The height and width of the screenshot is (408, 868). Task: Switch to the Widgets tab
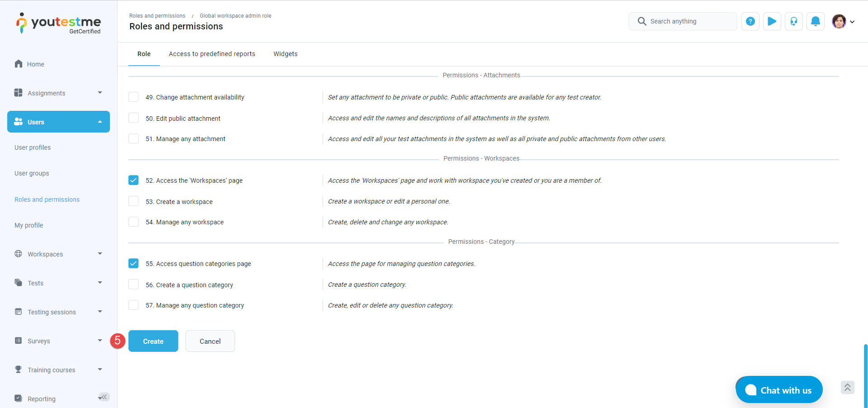285,54
